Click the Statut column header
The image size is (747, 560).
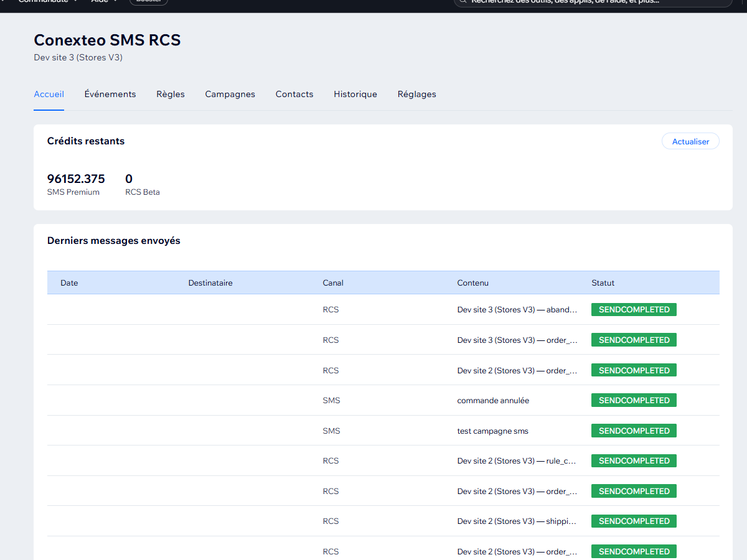point(603,282)
